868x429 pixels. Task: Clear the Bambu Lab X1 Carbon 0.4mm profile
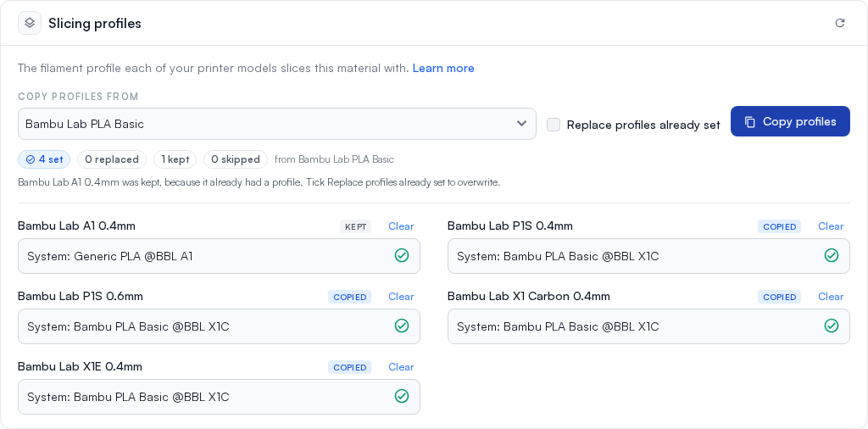831,297
